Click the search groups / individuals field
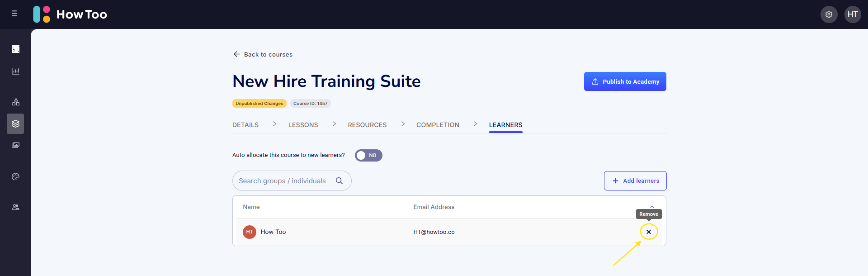This screenshot has height=276, width=868. coord(283,181)
